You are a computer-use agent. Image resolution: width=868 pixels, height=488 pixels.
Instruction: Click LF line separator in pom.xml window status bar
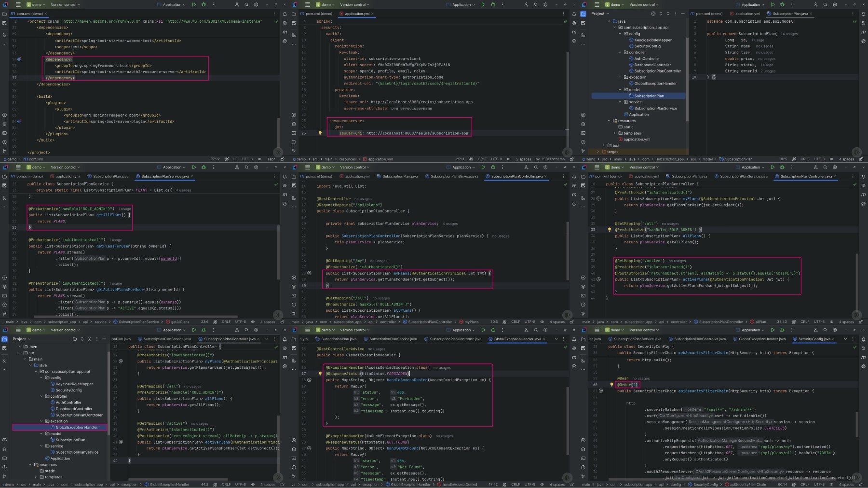pos(235,159)
